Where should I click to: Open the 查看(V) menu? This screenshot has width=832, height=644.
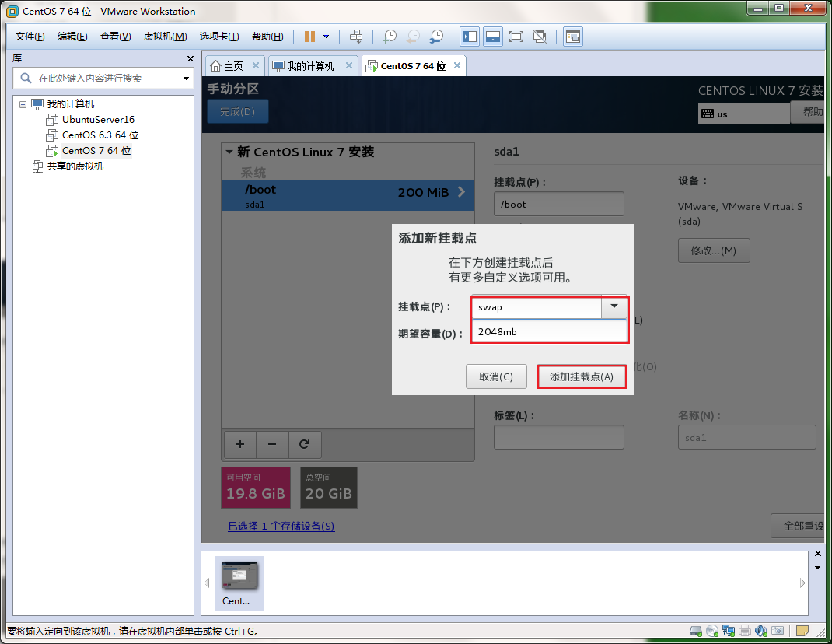pos(116,37)
